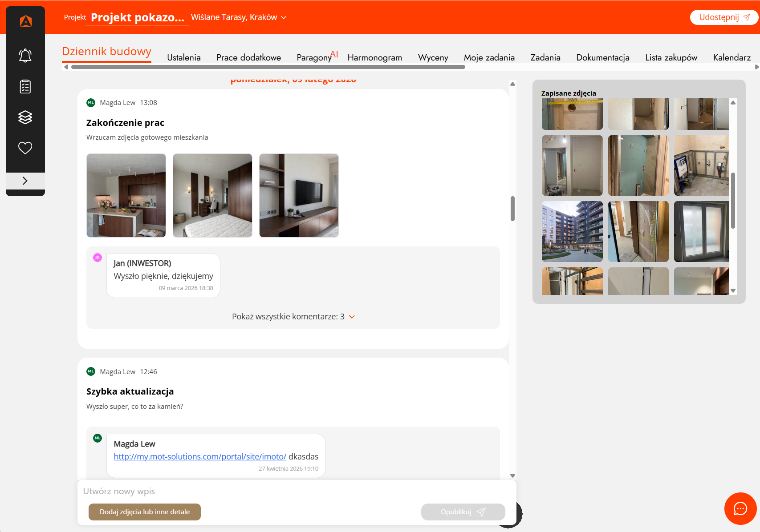This screenshot has height=532, width=760.
Task: Open favorites heart icon in sidebar
Action: pos(25,148)
